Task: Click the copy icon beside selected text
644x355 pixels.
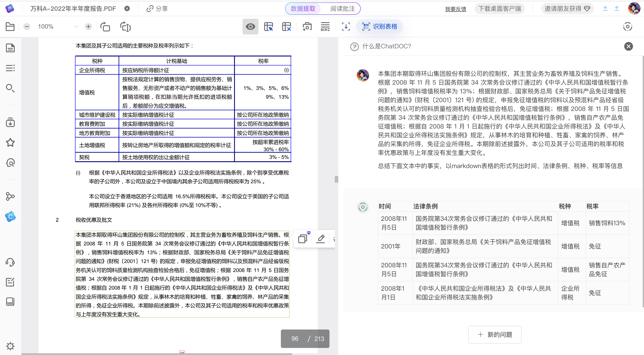Action: tap(303, 239)
